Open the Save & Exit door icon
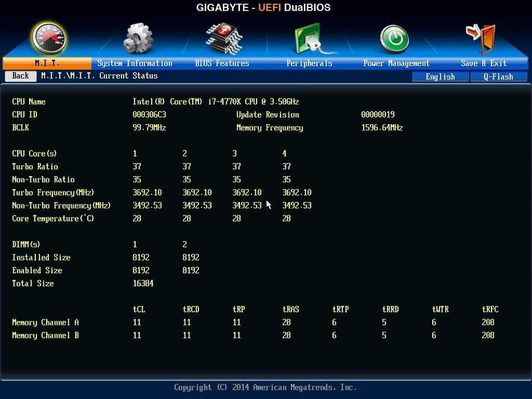 coord(481,39)
